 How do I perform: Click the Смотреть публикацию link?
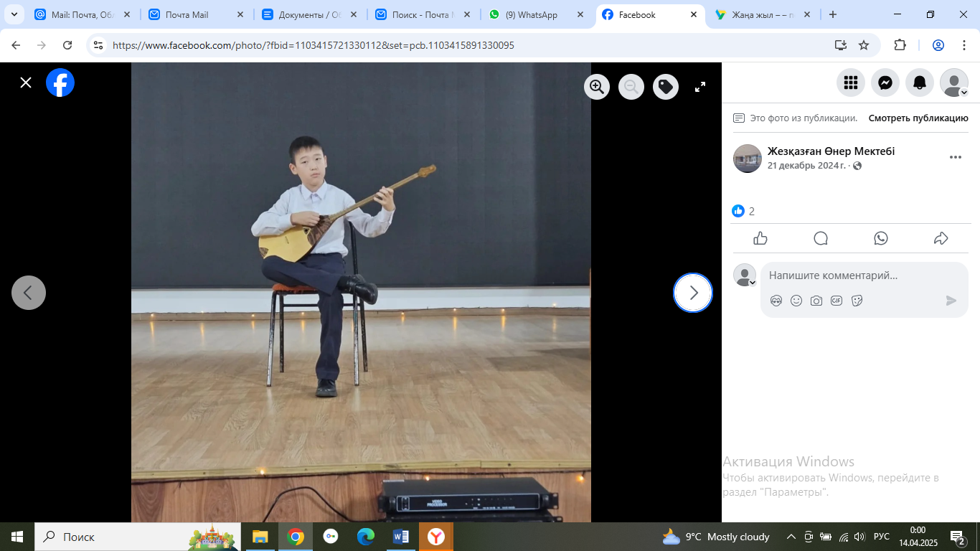(918, 118)
